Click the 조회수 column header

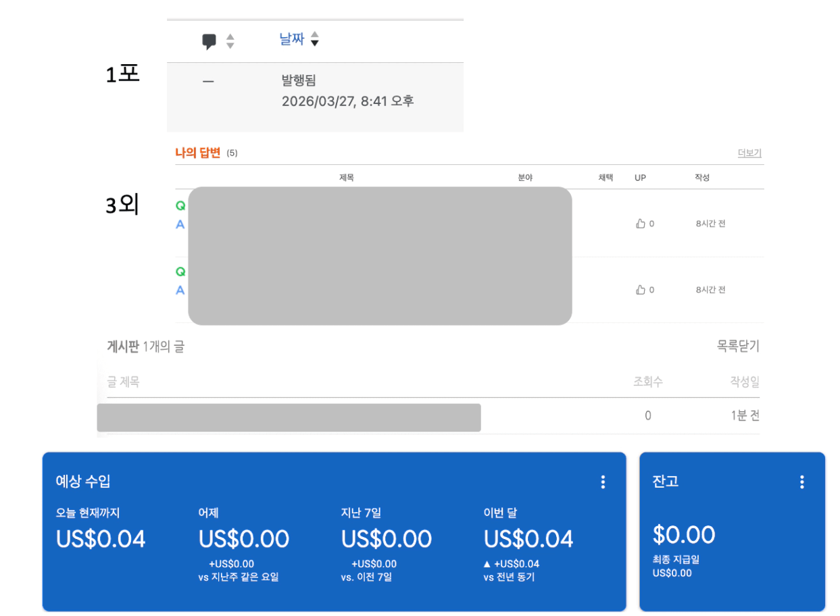pos(647,382)
